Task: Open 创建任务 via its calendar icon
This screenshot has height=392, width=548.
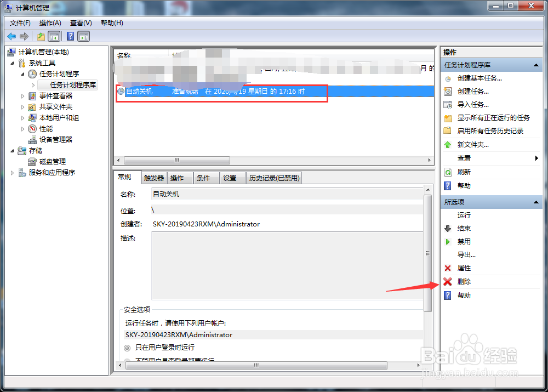Action: click(x=448, y=92)
